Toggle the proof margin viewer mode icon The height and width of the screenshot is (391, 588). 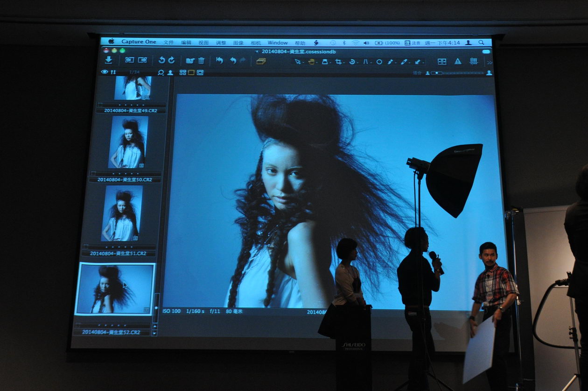point(200,72)
